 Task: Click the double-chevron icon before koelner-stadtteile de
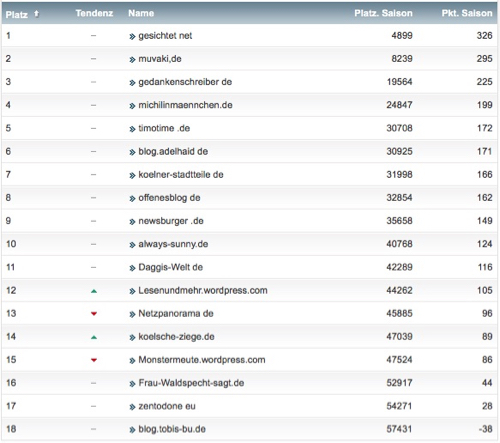click(132, 176)
